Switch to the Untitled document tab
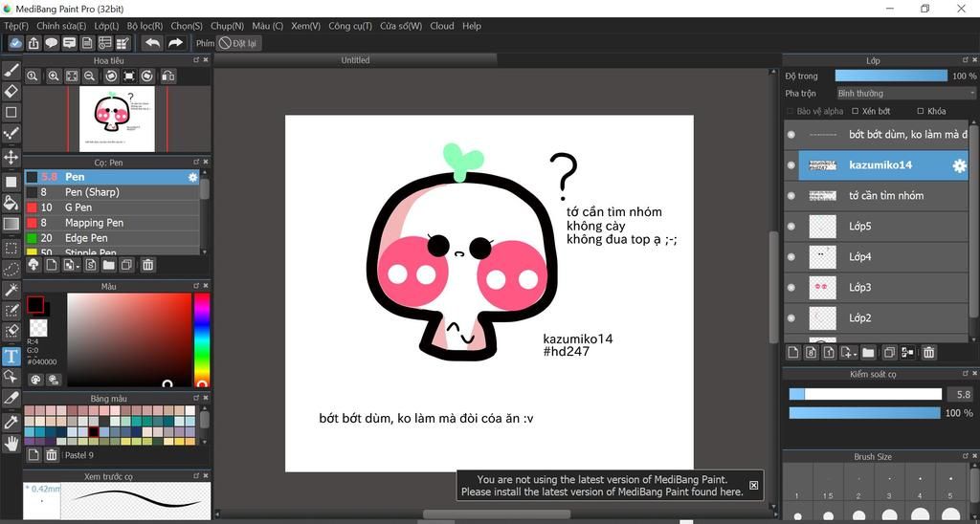980x524 pixels. [x=355, y=60]
